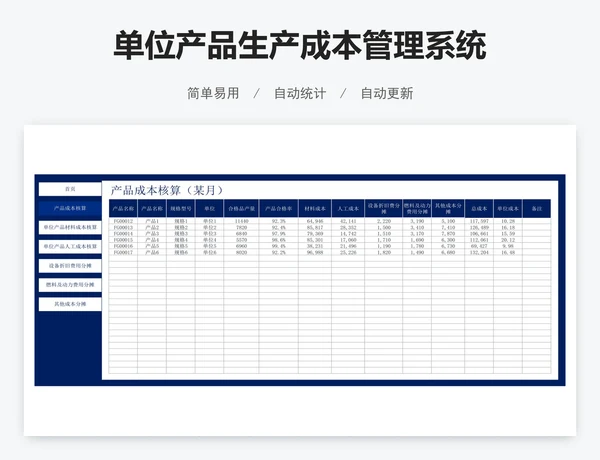Click total cost cell 117,597
Image resolution: width=600 pixels, height=460 pixels.
pyautogui.click(x=479, y=221)
